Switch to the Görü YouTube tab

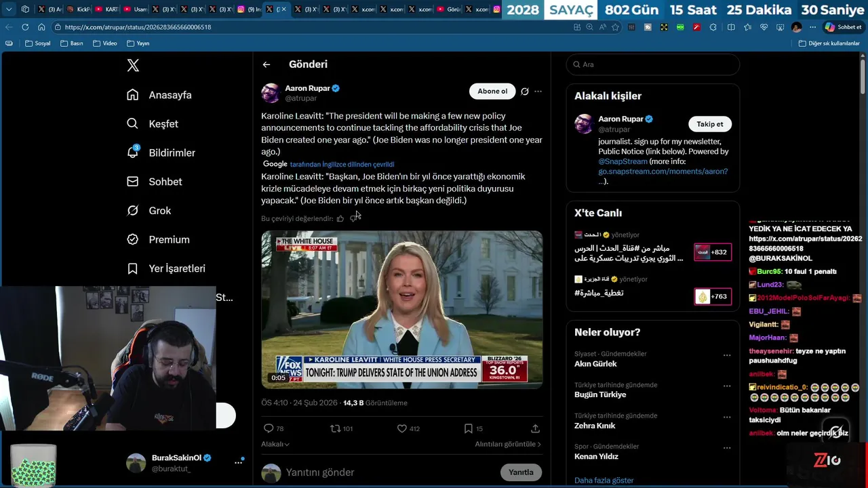450,9
